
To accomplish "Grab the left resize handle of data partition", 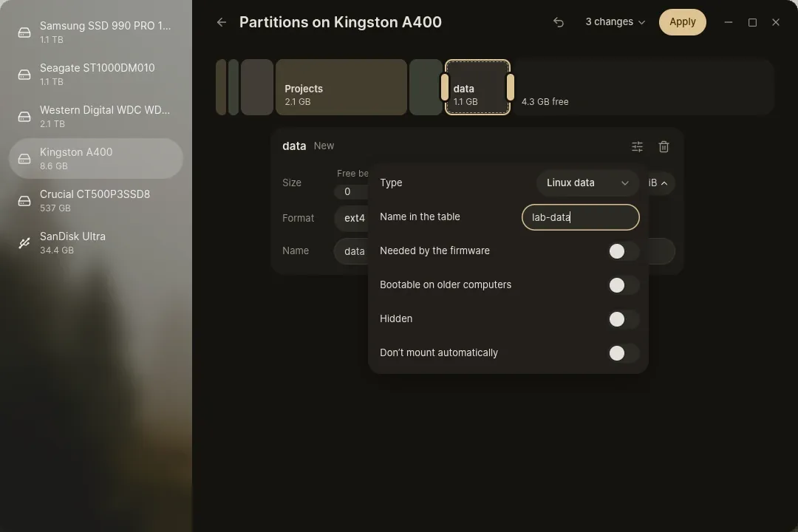I will coord(445,87).
